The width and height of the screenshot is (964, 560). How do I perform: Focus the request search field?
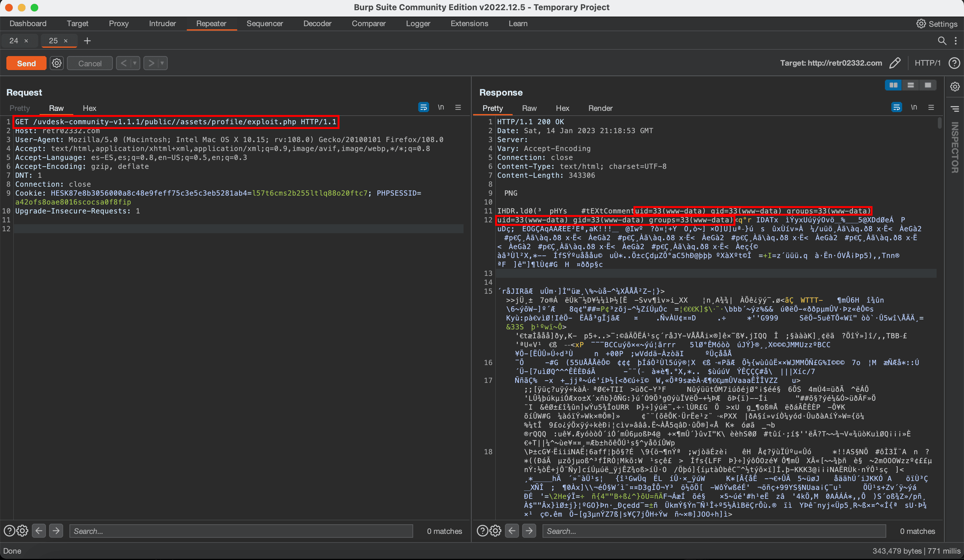click(x=241, y=531)
